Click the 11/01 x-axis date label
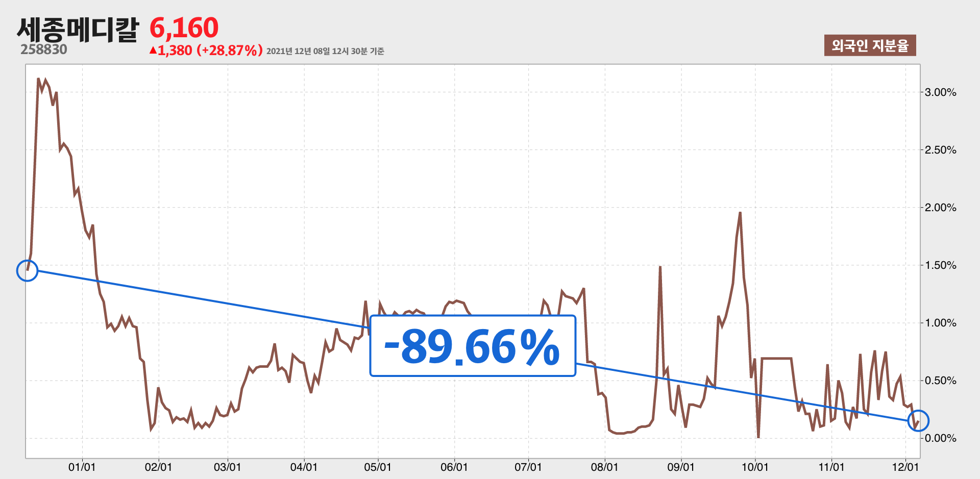 [x=831, y=467]
